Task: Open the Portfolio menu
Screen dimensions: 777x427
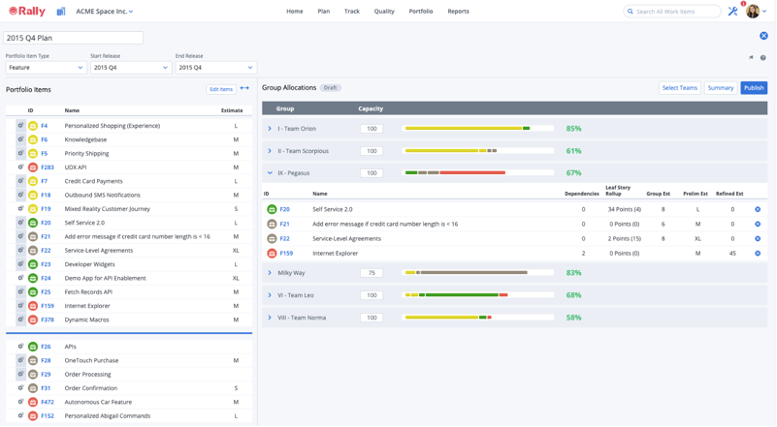Action: [421, 11]
